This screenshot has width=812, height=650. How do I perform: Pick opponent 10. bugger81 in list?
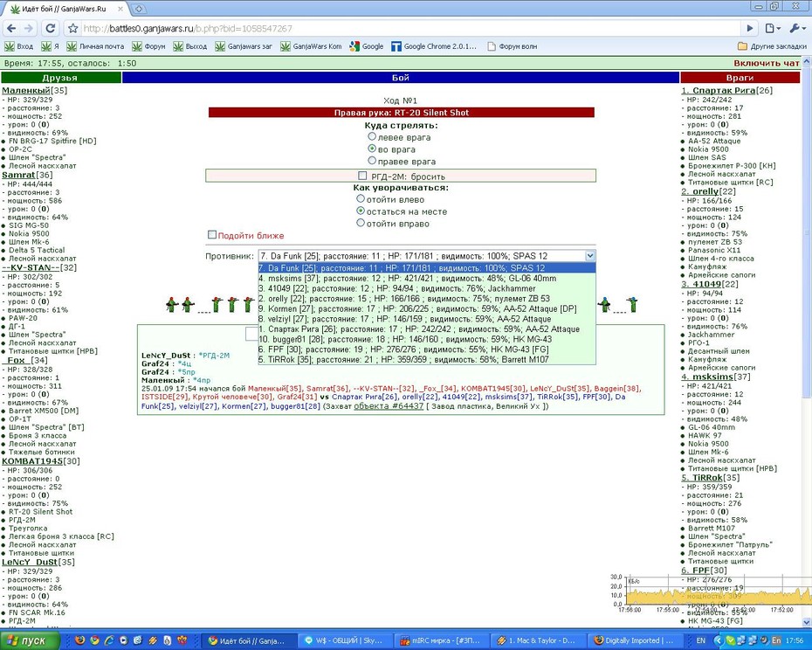(x=427, y=339)
